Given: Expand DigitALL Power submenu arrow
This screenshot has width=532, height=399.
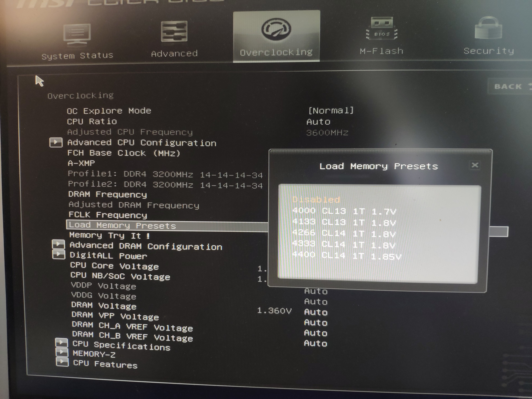Looking at the screenshot, I should click(x=59, y=255).
